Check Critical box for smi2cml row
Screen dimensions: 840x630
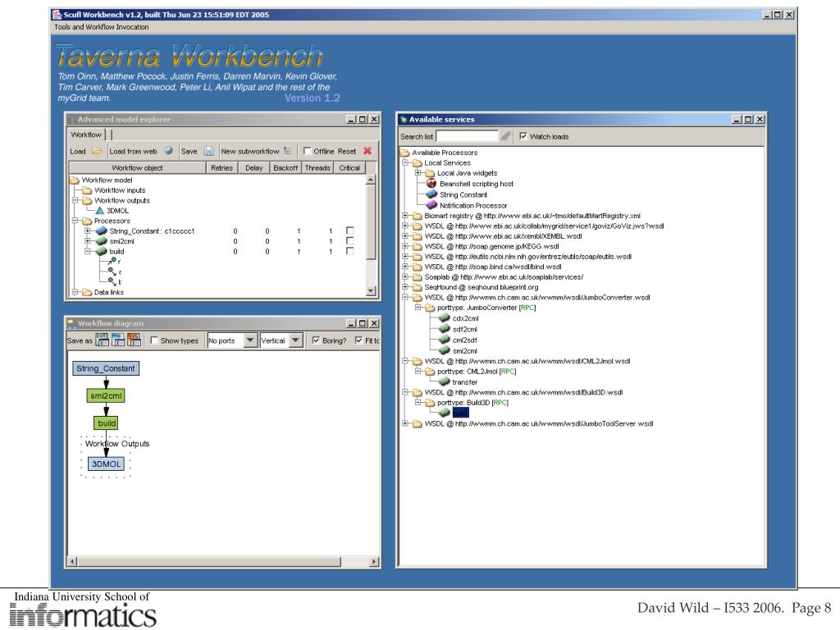click(349, 240)
